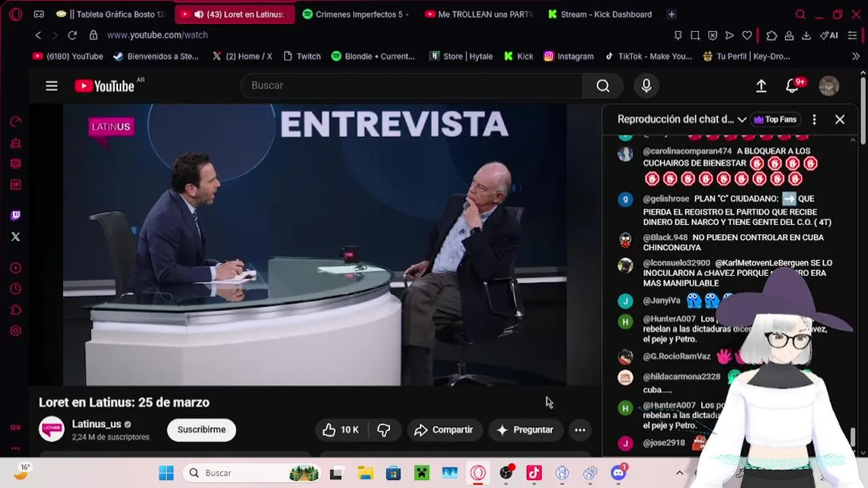Click the heart bookmark icon in address bar
The image size is (868, 488).
click(x=747, y=35)
